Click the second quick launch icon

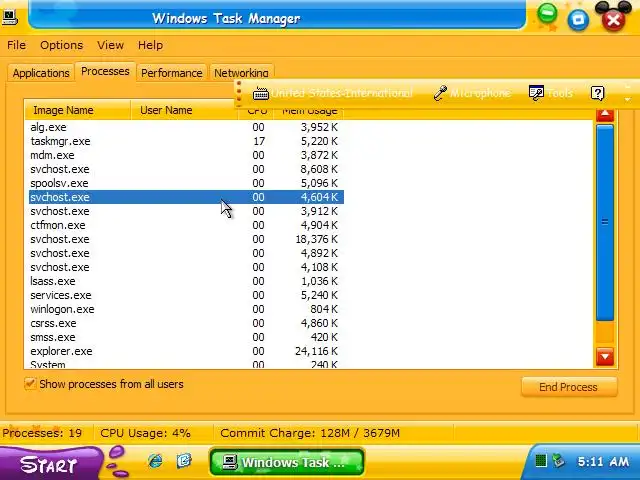(184, 461)
